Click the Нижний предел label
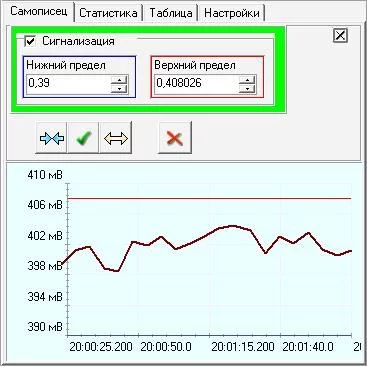This screenshot has height=367, width=367. (66, 65)
